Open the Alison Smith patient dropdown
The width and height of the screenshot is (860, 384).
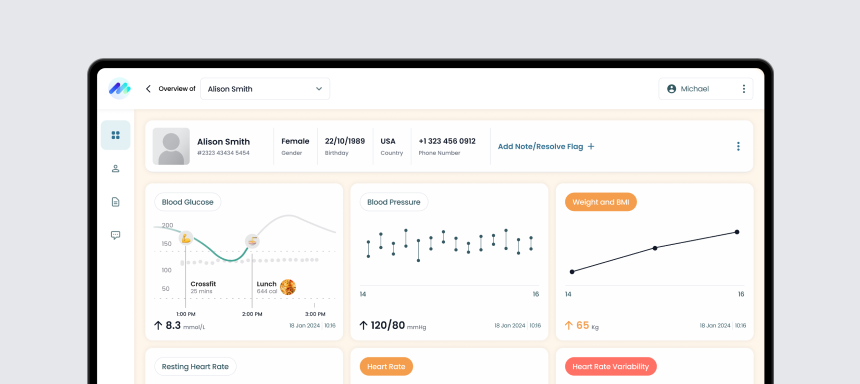pyautogui.click(x=265, y=89)
